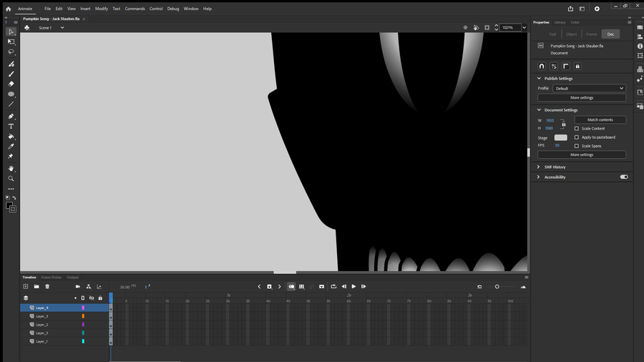
Task: Open the Timeline panel options menu
Action: click(x=527, y=278)
